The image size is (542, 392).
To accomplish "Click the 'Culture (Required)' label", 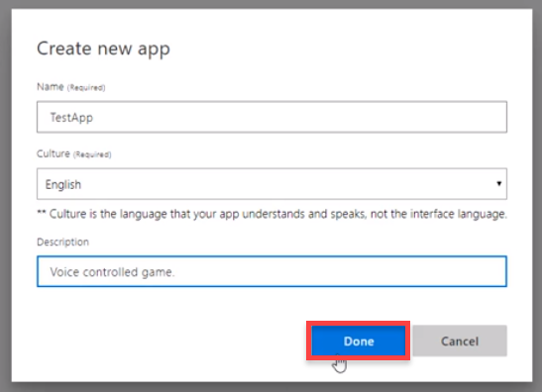I will pyautogui.click(x=74, y=154).
